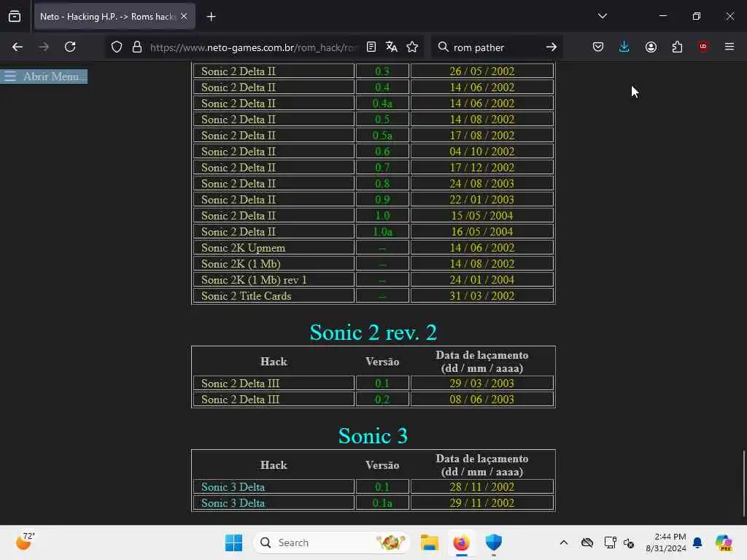Open File Explorer from taskbar

click(429, 542)
